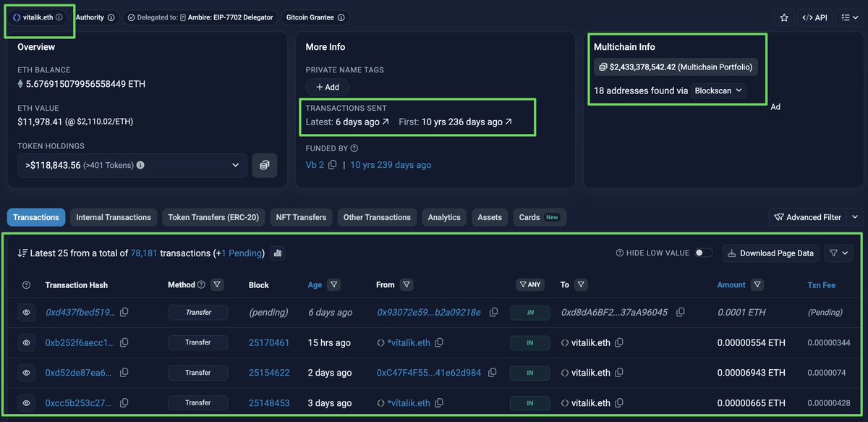Copy transaction hash 0xd437fbed519
868x422 pixels.
coord(124,312)
